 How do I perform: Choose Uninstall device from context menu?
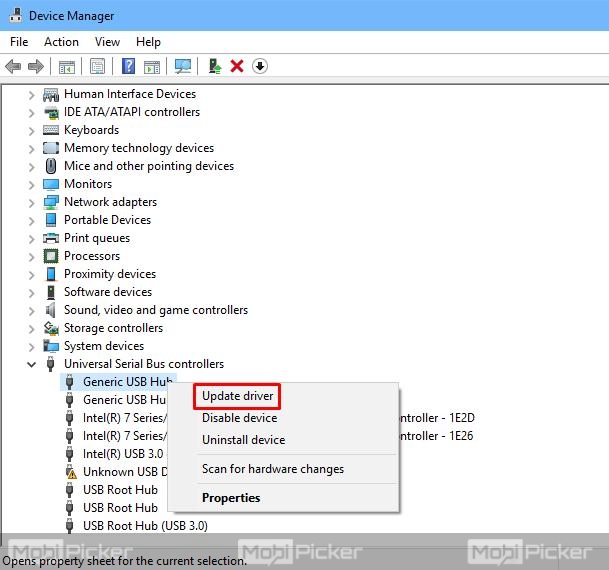[243, 440]
